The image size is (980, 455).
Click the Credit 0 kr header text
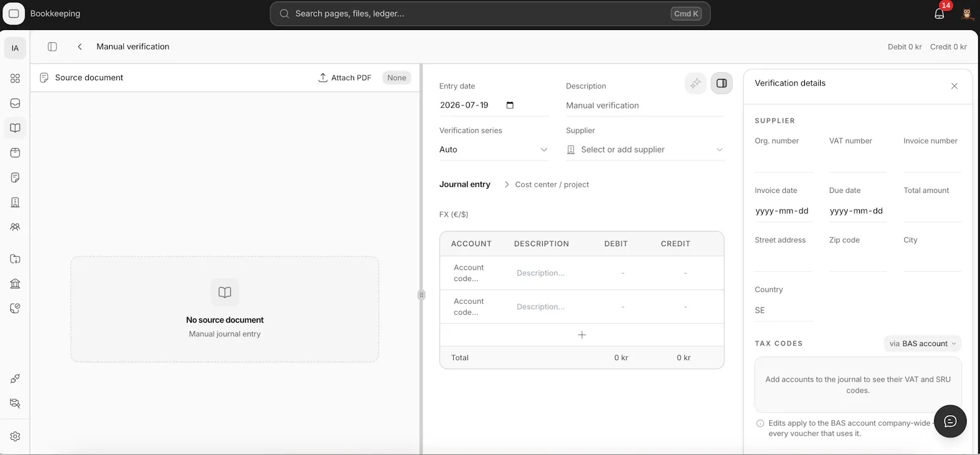click(948, 47)
